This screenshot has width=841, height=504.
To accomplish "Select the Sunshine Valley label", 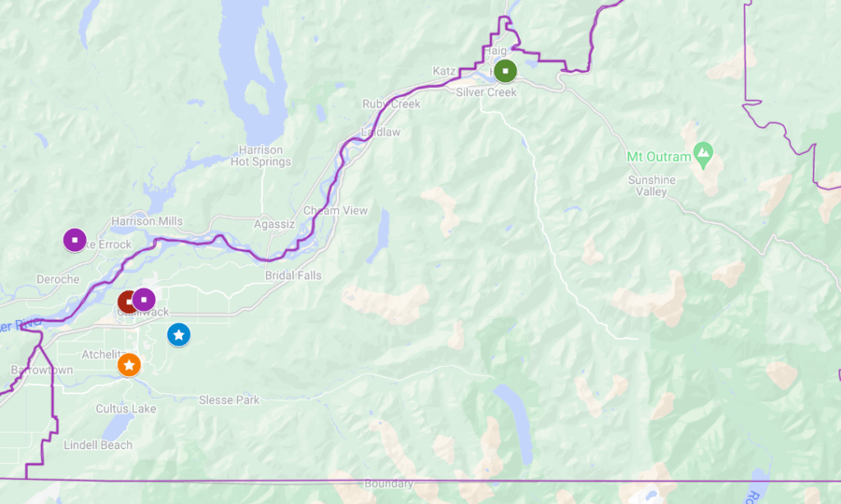I will (x=651, y=186).
